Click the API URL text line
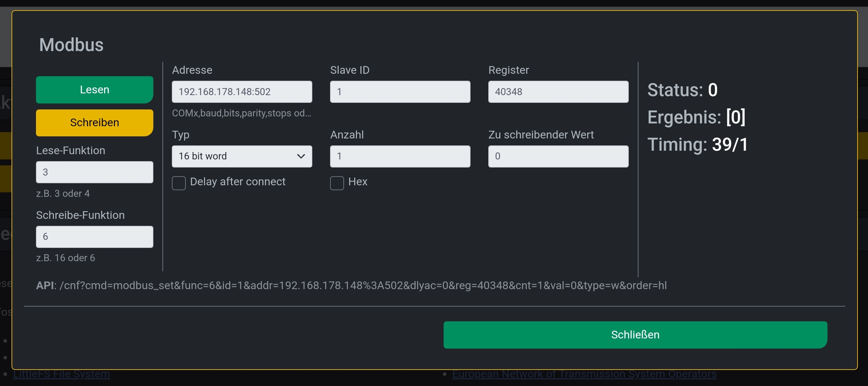The image size is (868, 386). pos(351,285)
